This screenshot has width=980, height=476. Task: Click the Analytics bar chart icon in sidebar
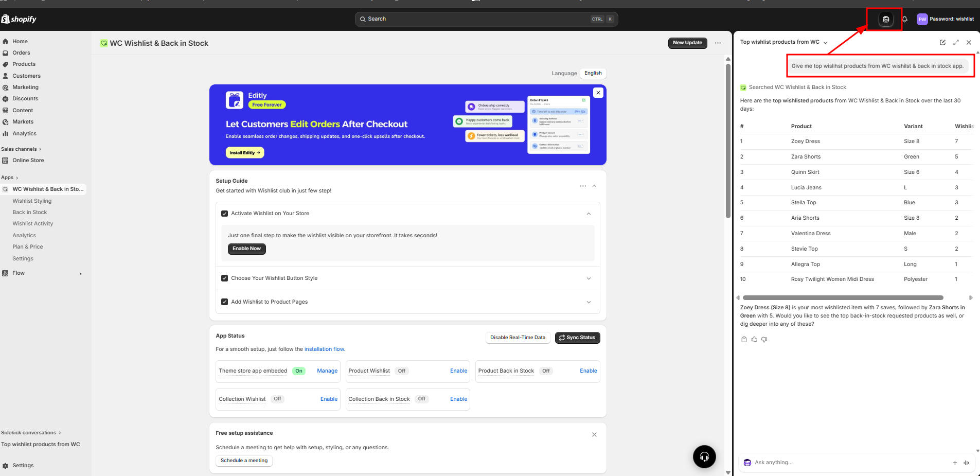[5, 133]
